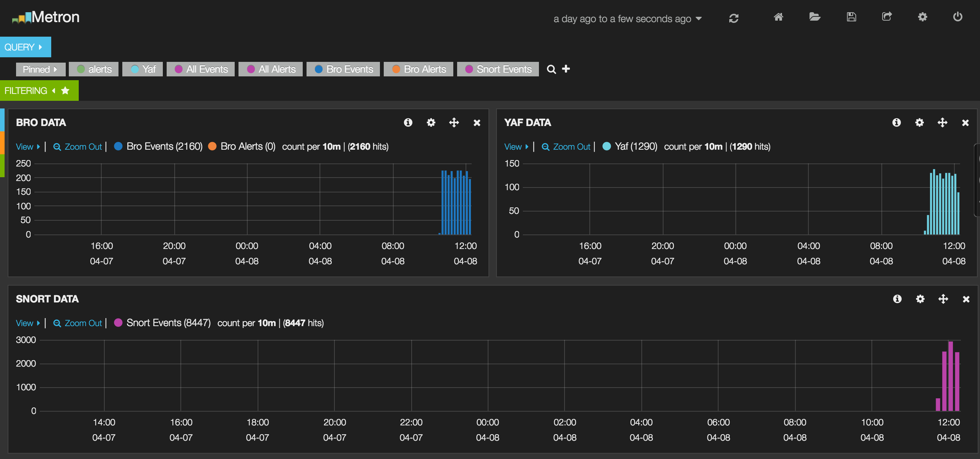Refresh the dashboard data
Screen dimensions: 980x459
(x=734, y=18)
